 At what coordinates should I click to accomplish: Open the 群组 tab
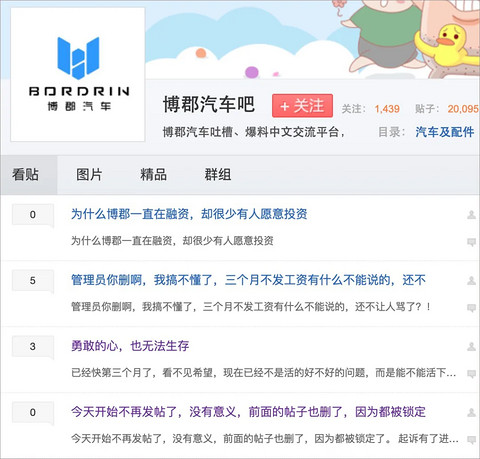coord(218,175)
